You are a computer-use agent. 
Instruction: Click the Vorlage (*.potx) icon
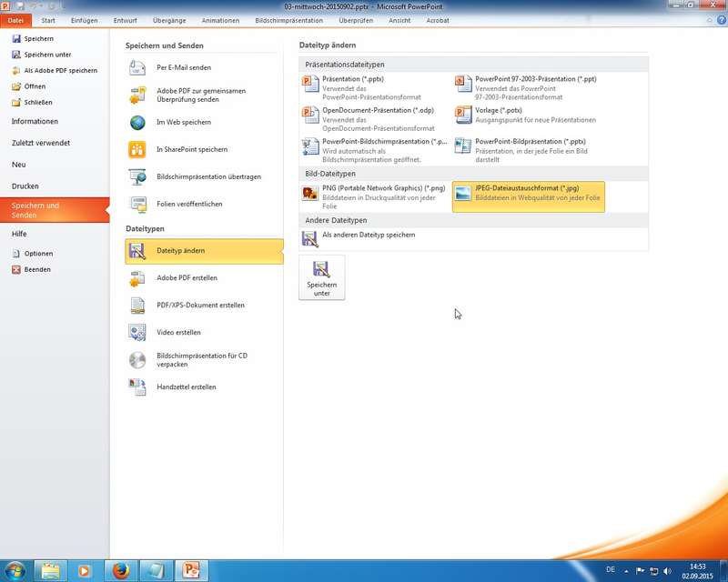point(463,115)
